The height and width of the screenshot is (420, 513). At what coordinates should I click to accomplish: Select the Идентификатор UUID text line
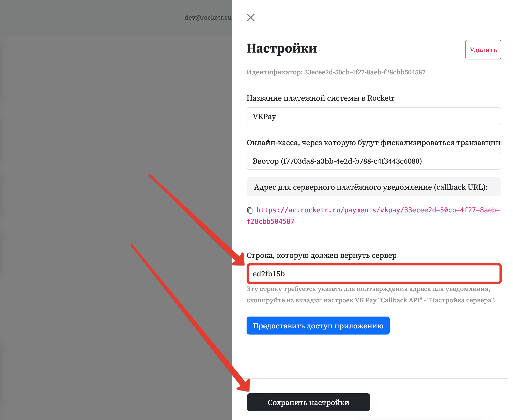click(336, 72)
